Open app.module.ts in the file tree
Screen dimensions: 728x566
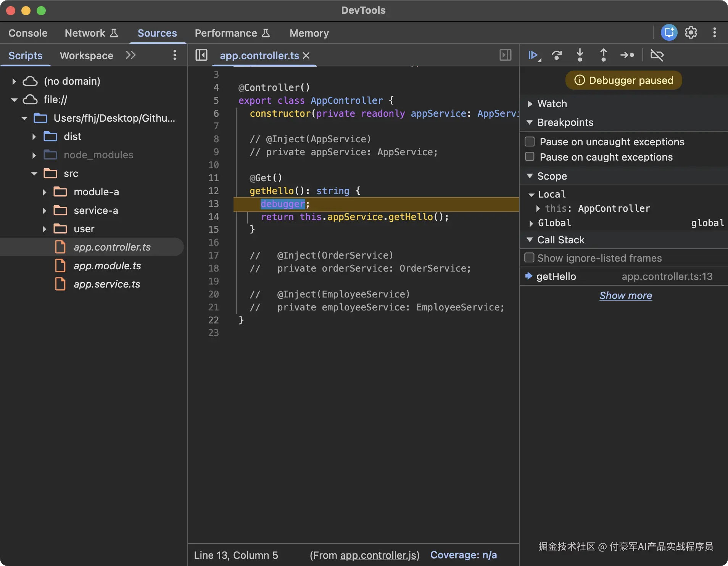tap(107, 266)
